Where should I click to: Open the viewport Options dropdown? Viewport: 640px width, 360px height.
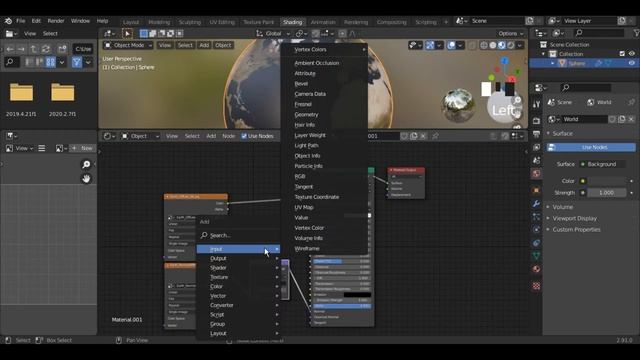[510, 33]
